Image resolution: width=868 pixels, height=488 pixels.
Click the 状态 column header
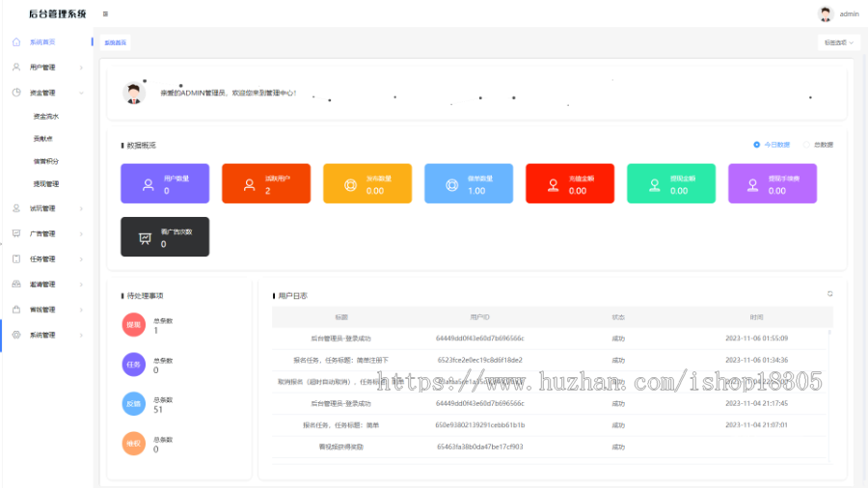tap(618, 317)
